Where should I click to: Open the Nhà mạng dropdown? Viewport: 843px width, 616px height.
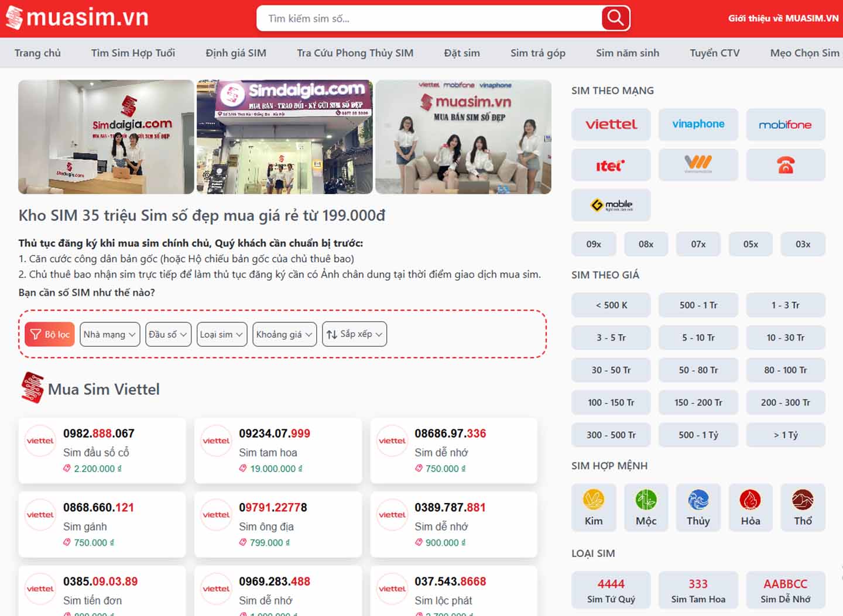tap(109, 334)
